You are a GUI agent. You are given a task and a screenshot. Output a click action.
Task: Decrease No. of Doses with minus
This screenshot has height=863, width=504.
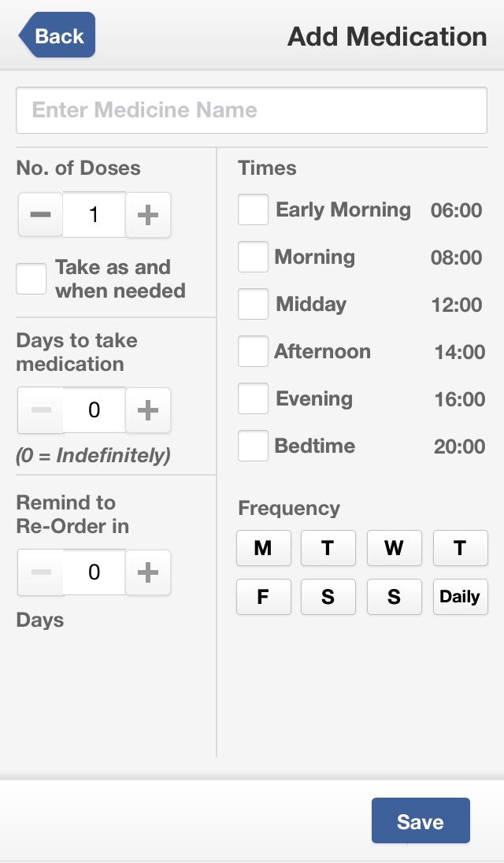[x=41, y=214]
